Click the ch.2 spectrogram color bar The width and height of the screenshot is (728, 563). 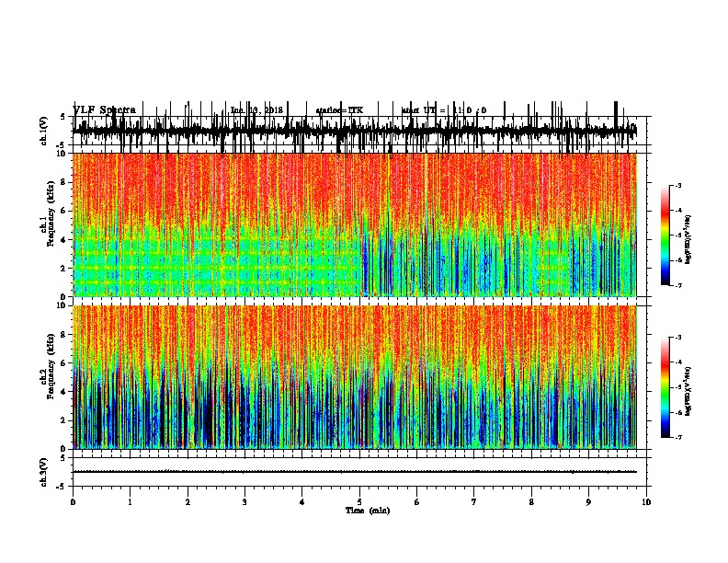click(665, 387)
